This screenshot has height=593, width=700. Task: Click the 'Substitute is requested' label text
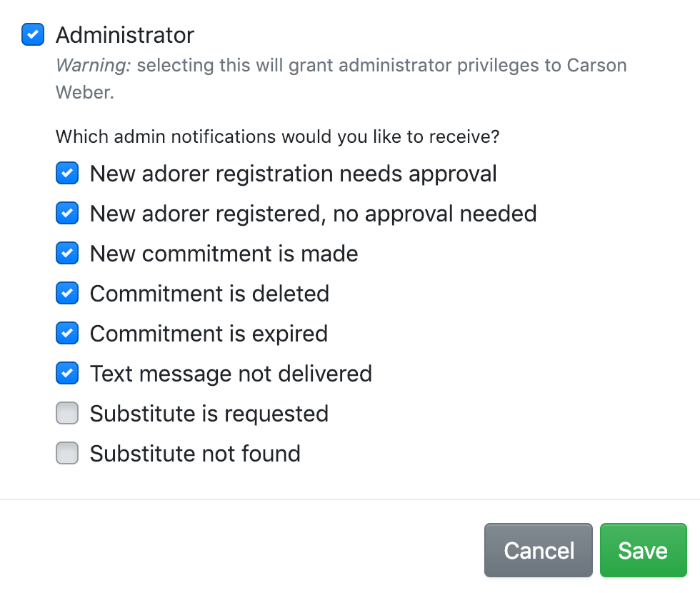coord(209,414)
